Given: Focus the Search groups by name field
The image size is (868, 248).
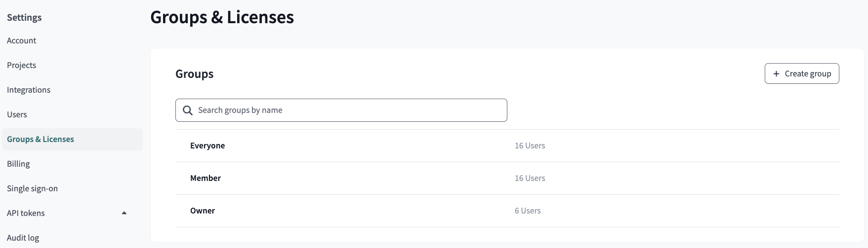Looking at the screenshot, I should (346, 110).
